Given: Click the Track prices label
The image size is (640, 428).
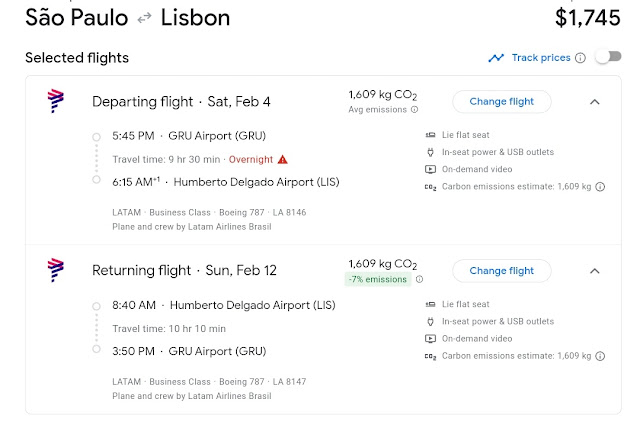Looking at the screenshot, I should 540,58.
